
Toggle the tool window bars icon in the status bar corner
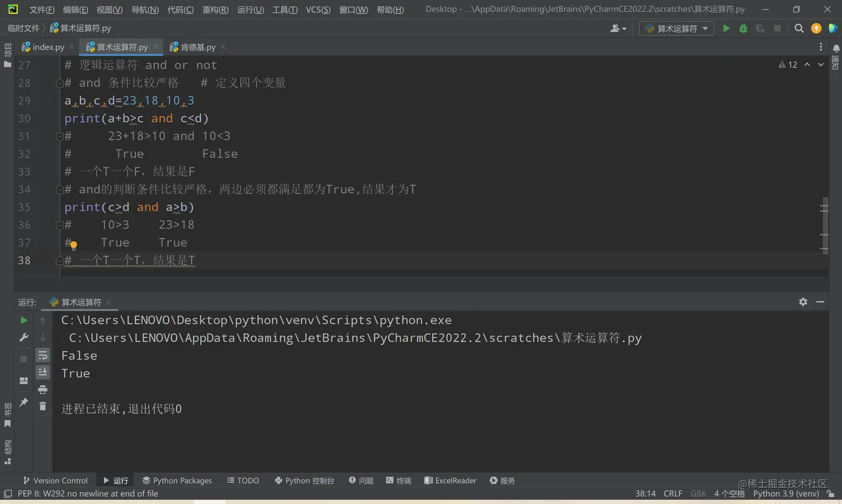(8, 493)
